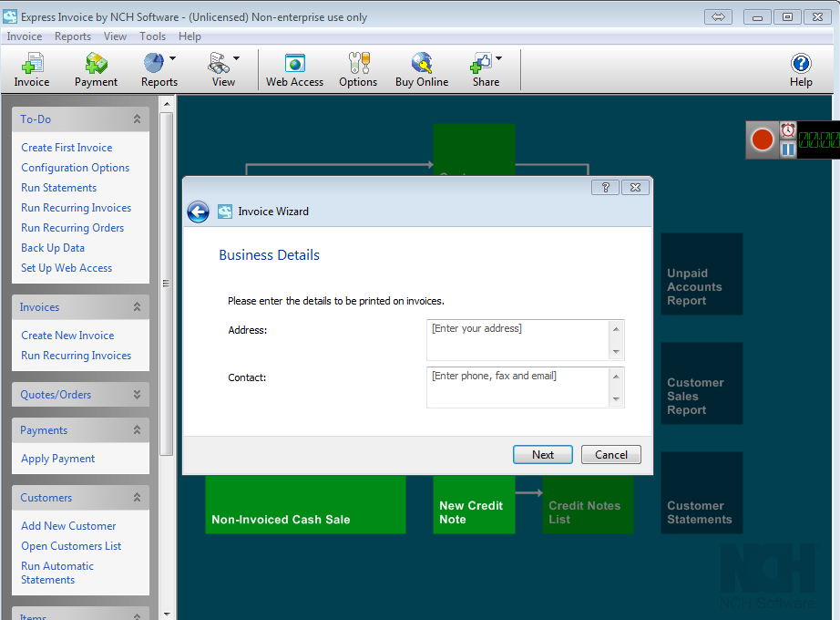Open Web Access from the toolbar
The height and width of the screenshot is (620, 840).
(x=294, y=69)
